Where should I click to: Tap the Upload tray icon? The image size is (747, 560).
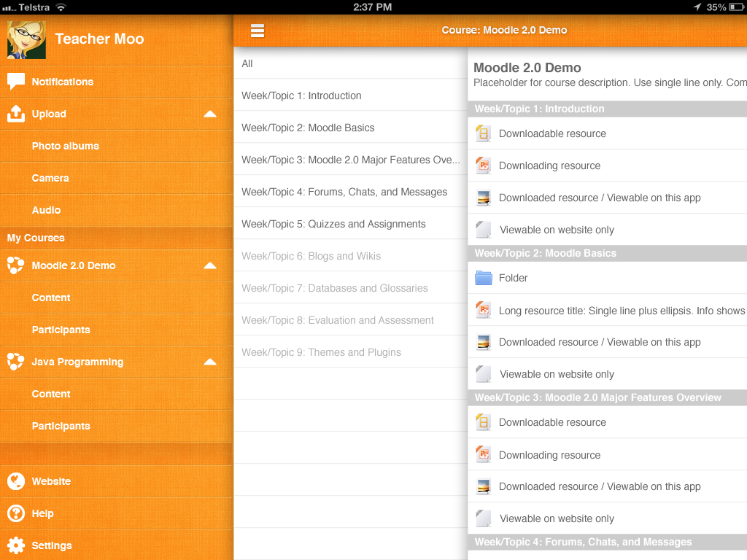[16, 113]
